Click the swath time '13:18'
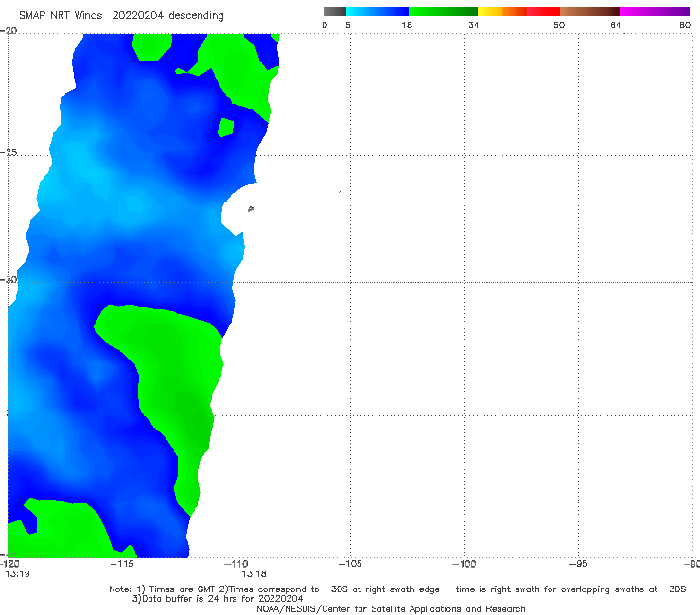Screen dimensions: 700x615 click(254, 574)
